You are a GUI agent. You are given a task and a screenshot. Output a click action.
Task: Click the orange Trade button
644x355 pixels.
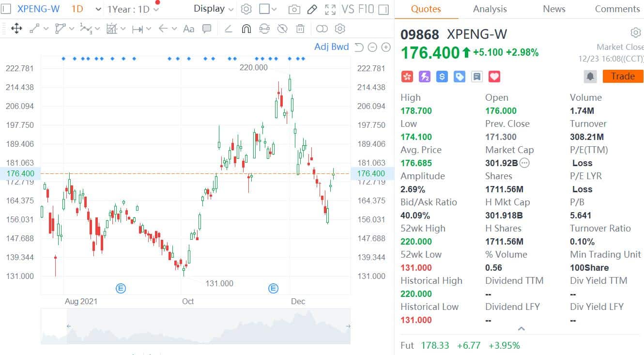(623, 76)
